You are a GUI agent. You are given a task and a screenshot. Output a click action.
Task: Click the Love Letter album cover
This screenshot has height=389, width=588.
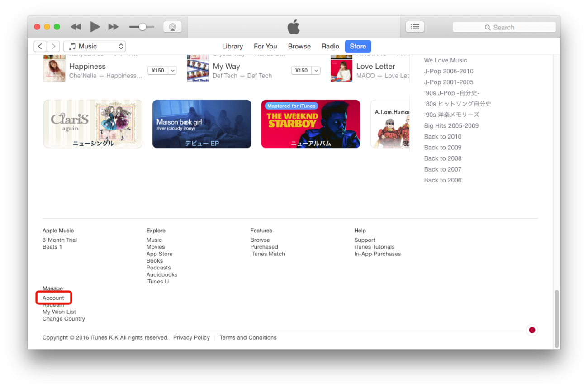(341, 71)
